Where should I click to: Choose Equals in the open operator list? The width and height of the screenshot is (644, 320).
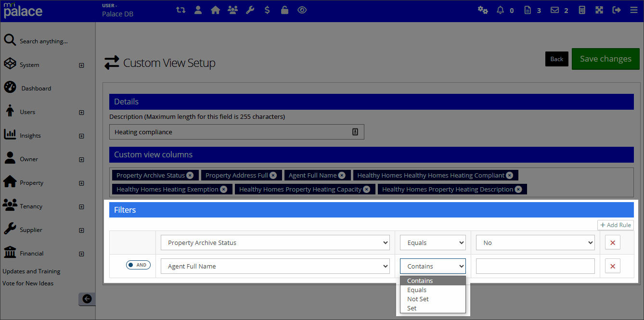pyautogui.click(x=433, y=290)
